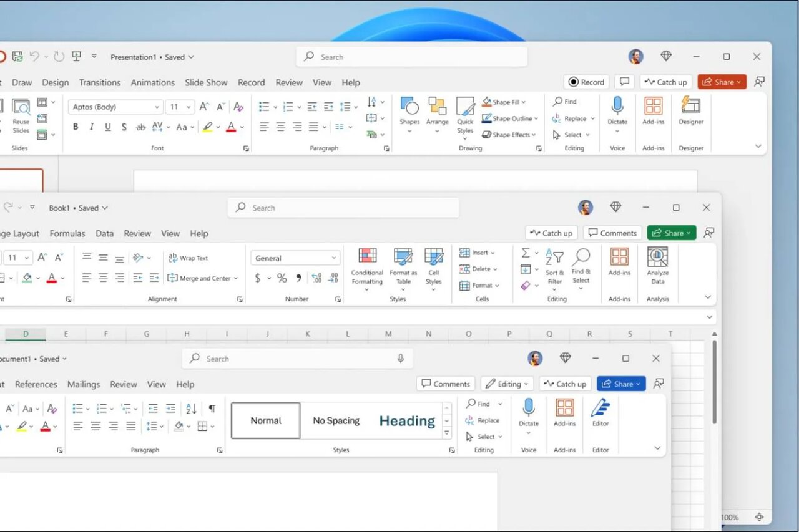Click the Editor icon in Word ribbon

point(600,409)
